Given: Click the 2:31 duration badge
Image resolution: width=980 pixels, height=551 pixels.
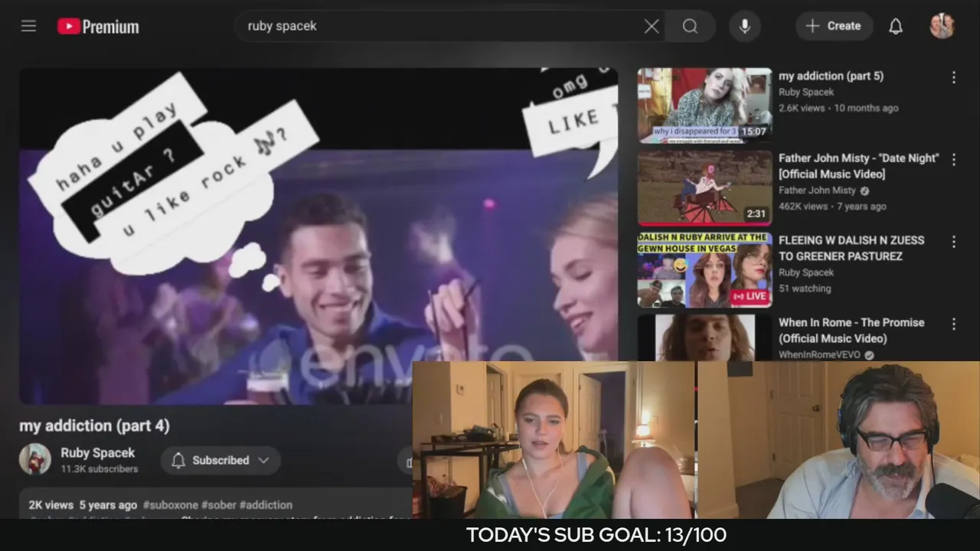Looking at the screenshot, I should coord(756,214).
